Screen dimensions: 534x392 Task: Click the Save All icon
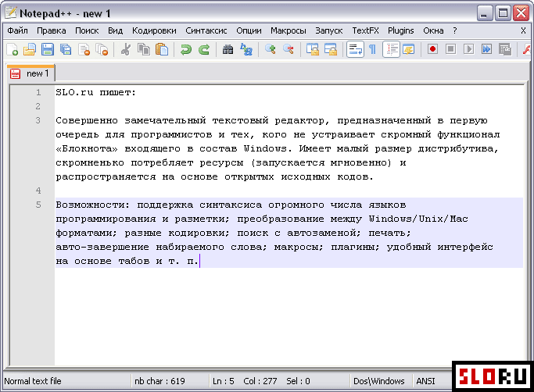66,49
